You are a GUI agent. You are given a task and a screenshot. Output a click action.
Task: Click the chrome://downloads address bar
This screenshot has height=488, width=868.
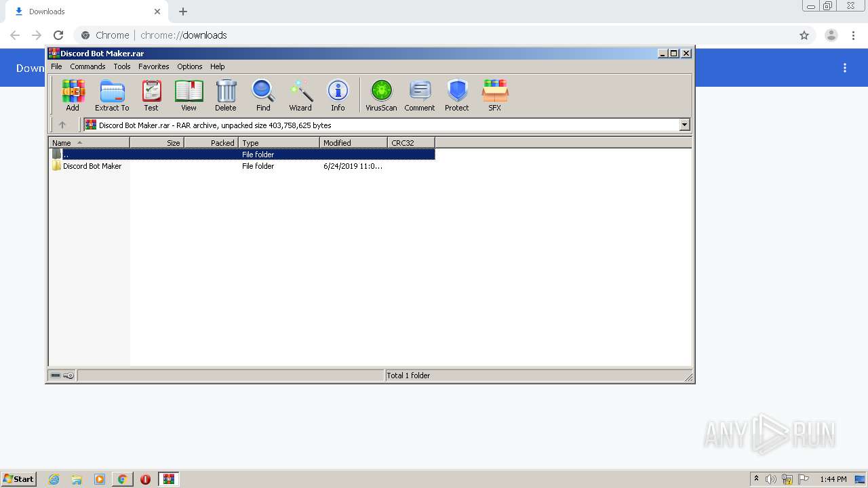click(x=434, y=35)
